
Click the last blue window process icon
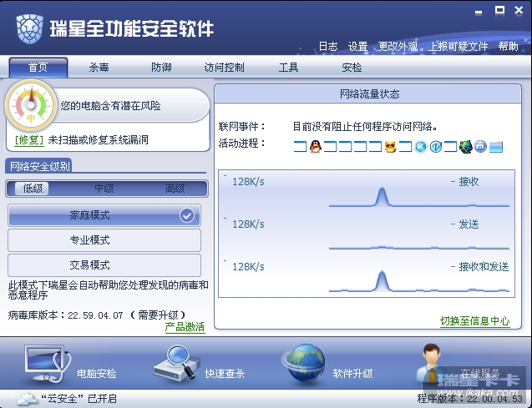pos(496,147)
